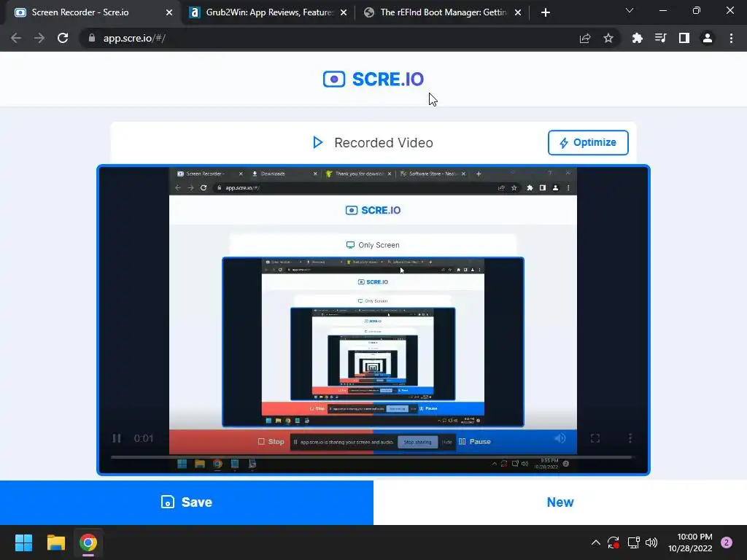Click the recorded video preview area
Image resolution: width=747 pixels, height=560 pixels.
pyautogui.click(x=373, y=319)
